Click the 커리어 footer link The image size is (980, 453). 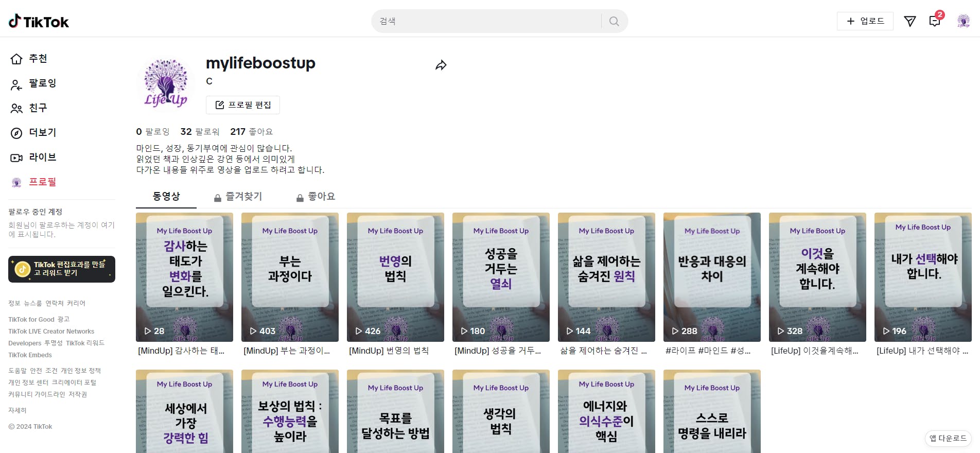coord(76,303)
